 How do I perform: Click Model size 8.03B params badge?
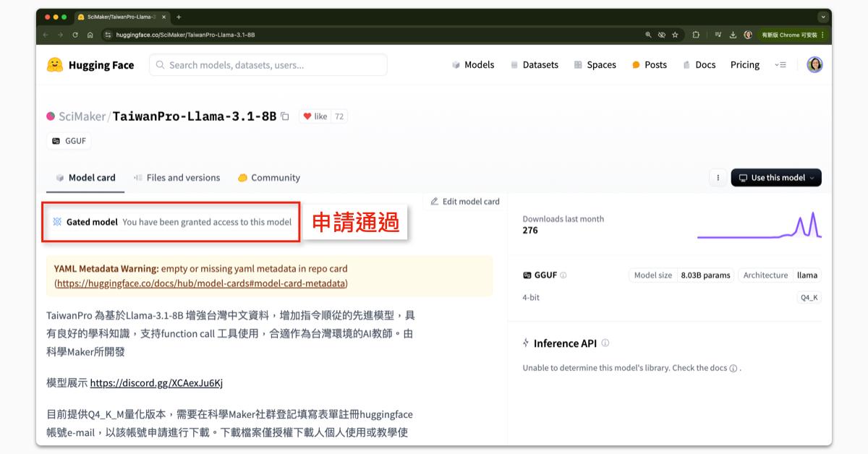click(x=681, y=275)
